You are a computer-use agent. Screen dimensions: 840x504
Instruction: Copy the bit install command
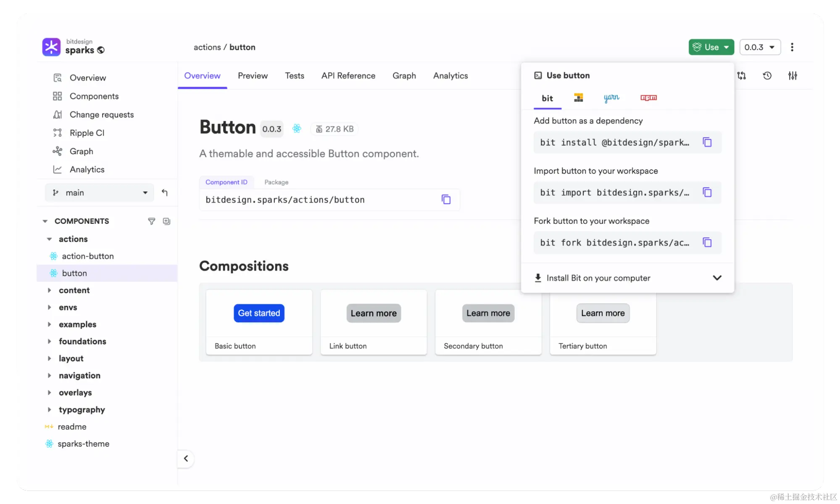point(707,142)
